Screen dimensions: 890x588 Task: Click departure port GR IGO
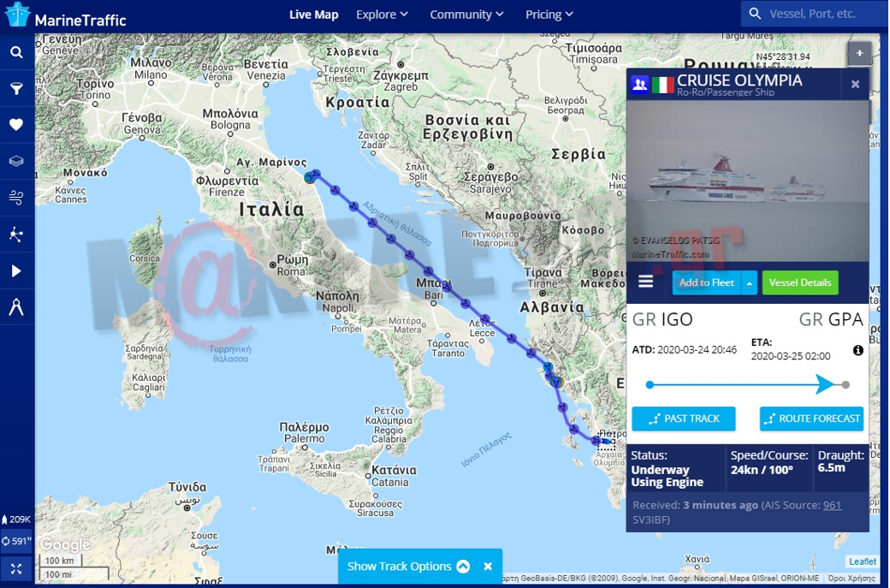pos(662,319)
